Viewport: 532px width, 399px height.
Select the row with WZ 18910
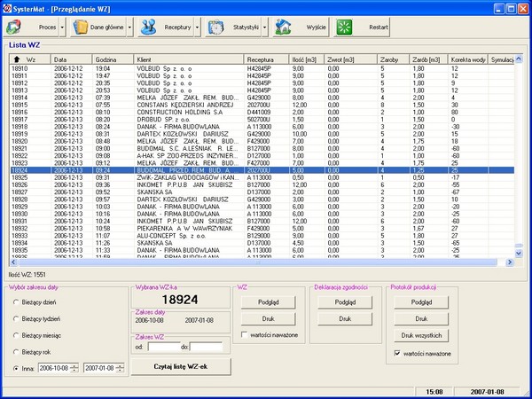262,68
